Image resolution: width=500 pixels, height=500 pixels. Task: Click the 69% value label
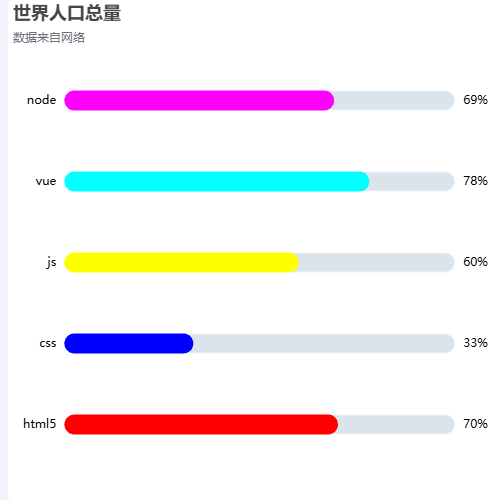475,100
